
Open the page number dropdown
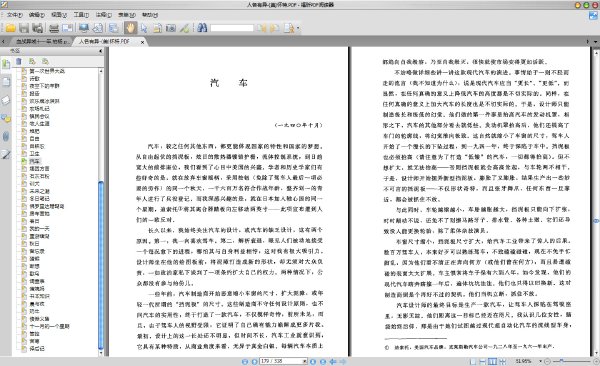(x=305, y=361)
